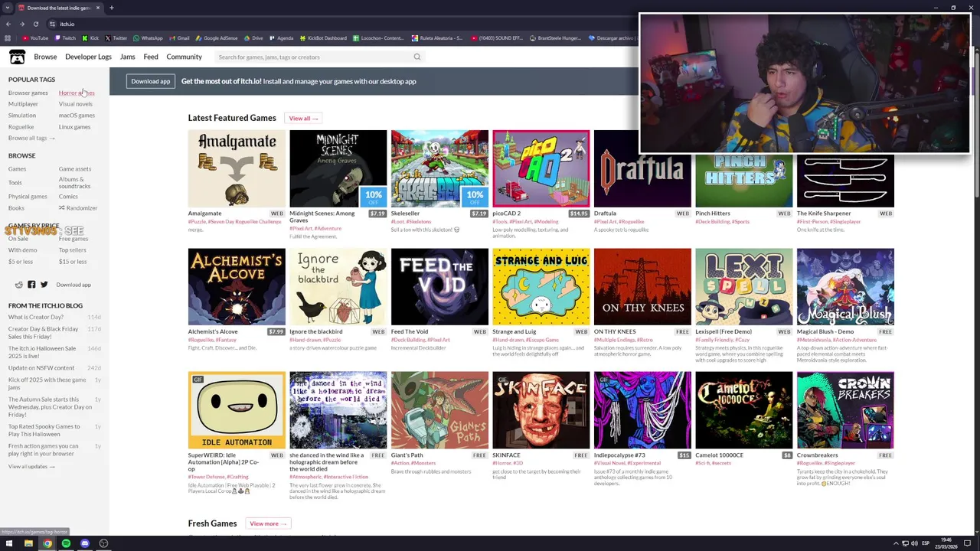The width and height of the screenshot is (980, 551).
Task: Open the site information icon in address bar
Action: point(52,24)
